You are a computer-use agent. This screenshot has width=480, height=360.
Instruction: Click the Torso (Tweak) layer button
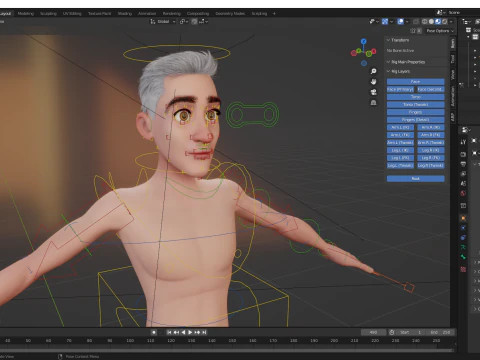(415, 105)
